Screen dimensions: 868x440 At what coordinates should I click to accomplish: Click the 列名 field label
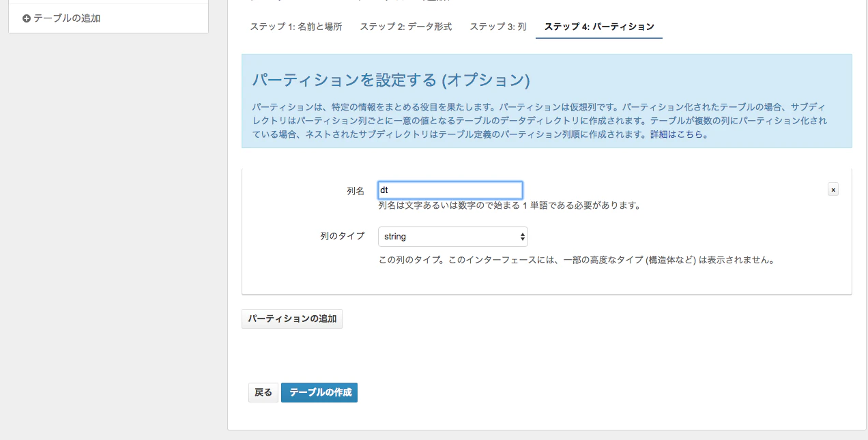click(356, 191)
